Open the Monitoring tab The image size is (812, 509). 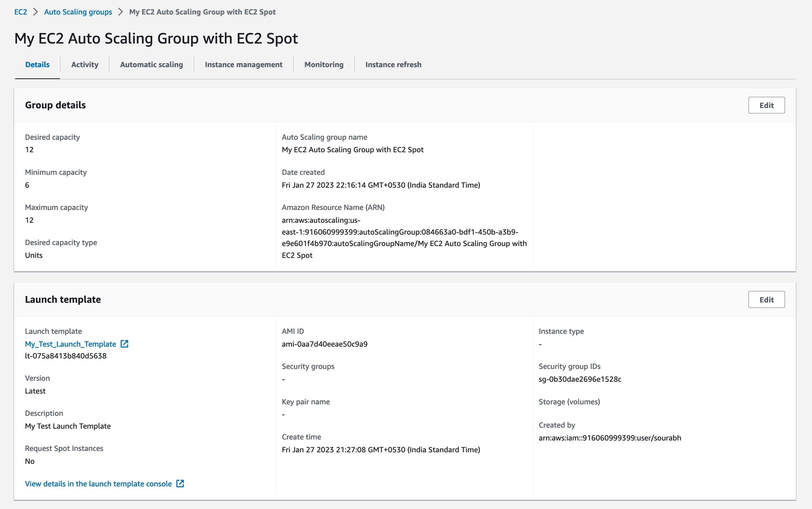pyautogui.click(x=323, y=64)
